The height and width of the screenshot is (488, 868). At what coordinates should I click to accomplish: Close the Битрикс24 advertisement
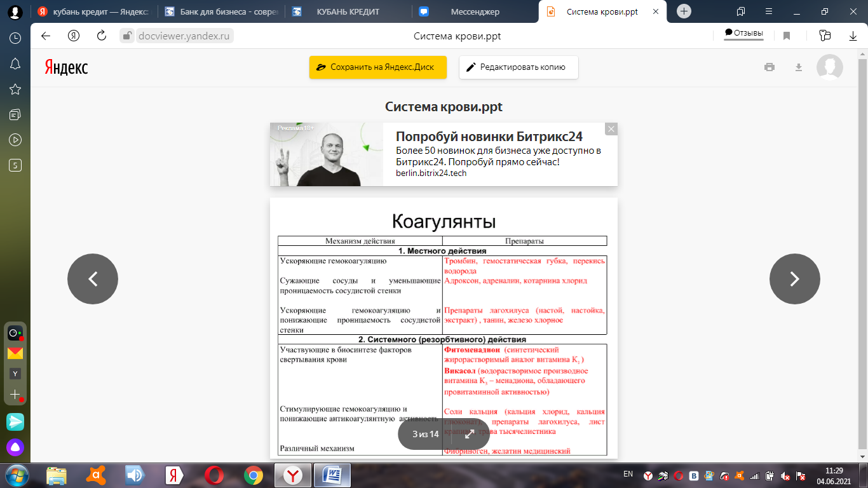[611, 129]
